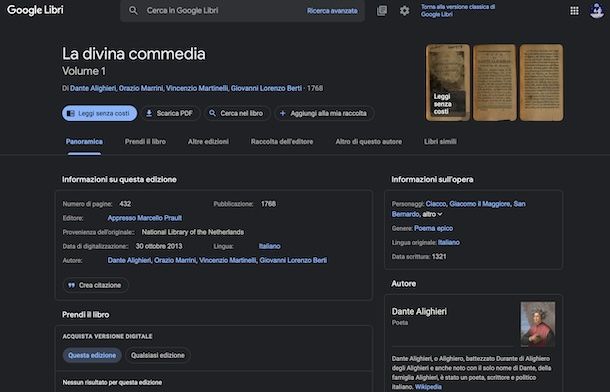This screenshot has width=610, height=392.
Task: Open publisher Appresso Marcello Prault link
Action: point(145,218)
